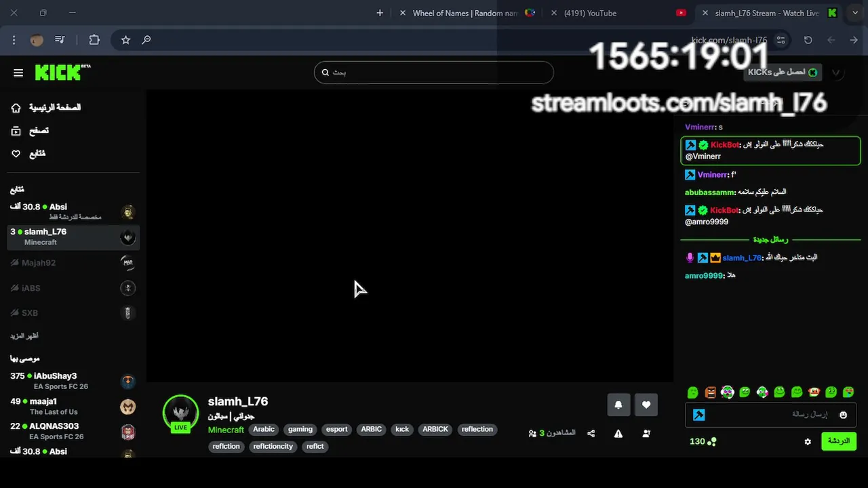Screen dimensions: 868x488
Task: Open recommended iAbuShay3 channel
Action: 73,381
